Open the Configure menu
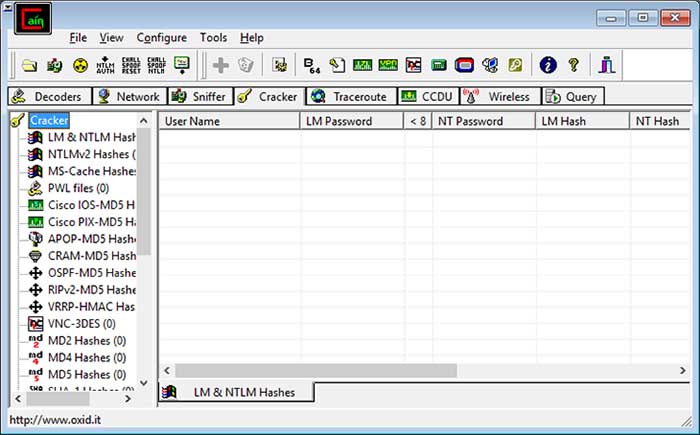The height and width of the screenshot is (435, 700). pyautogui.click(x=162, y=38)
